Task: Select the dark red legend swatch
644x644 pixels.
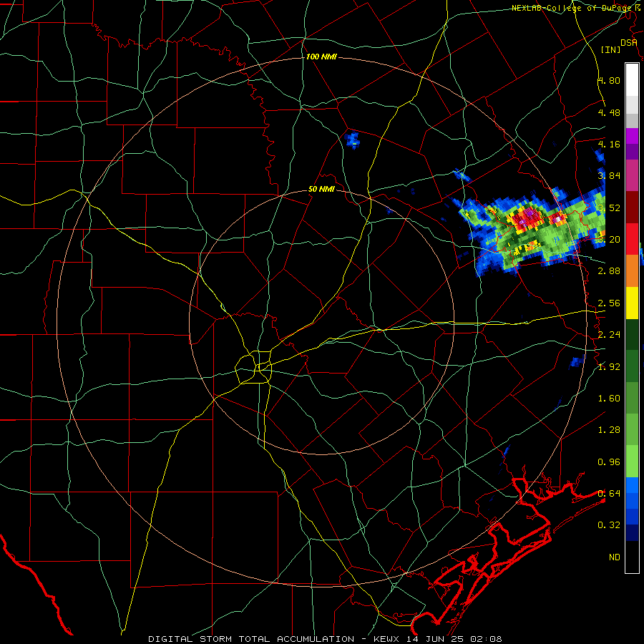Action: (632, 208)
